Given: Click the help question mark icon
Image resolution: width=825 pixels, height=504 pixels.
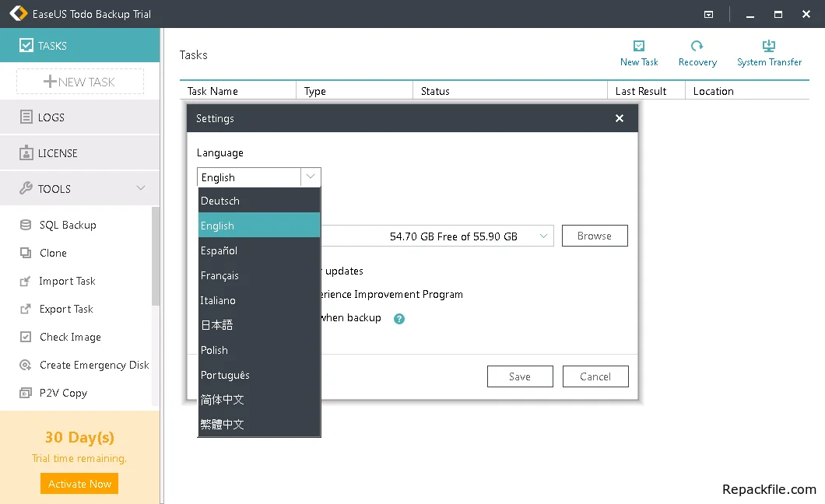Looking at the screenshot, I should coord(399,318).
